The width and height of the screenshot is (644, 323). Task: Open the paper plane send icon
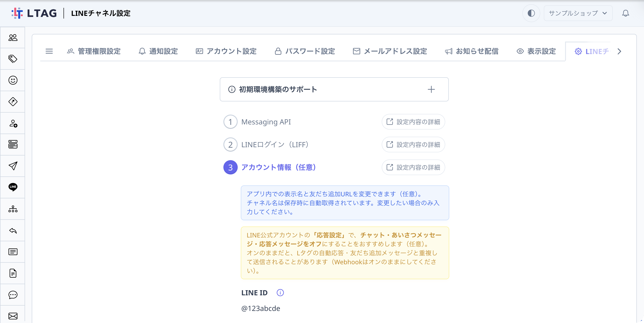(x=13, y=166)
